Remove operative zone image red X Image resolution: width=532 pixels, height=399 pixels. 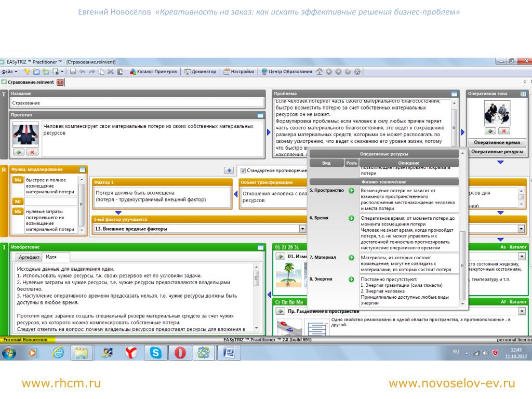504,131
